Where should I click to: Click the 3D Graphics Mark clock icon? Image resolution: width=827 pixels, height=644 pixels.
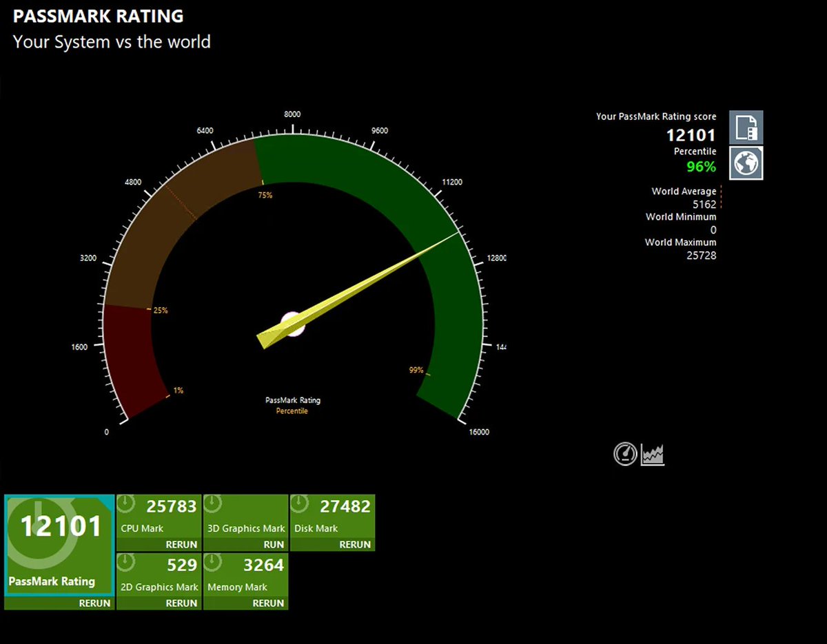point(212,505)
